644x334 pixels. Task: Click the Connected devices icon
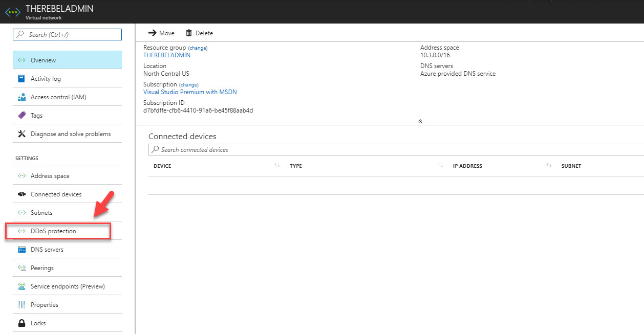tap(22, 194)
